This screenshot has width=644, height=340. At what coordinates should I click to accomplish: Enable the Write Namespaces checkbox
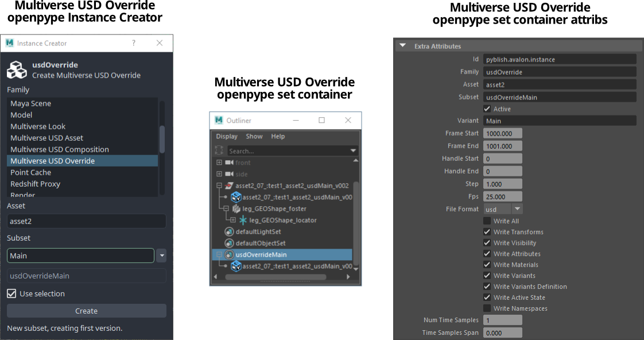[487, 308]
